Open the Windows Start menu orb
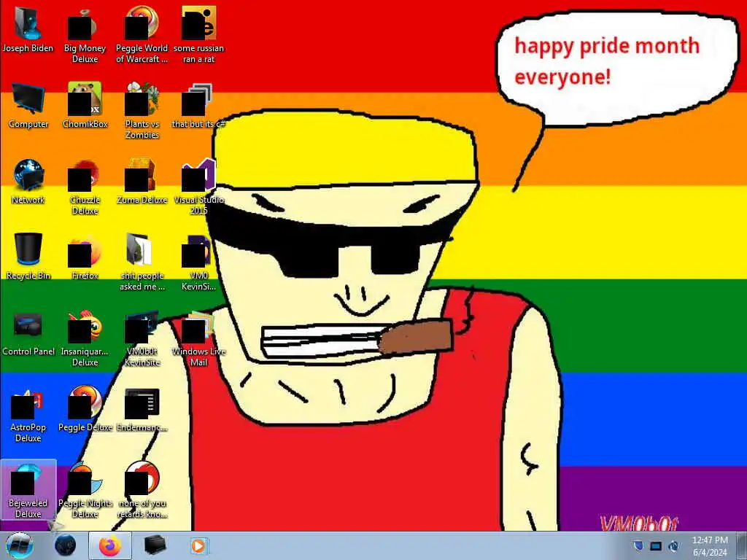 tap(18, 545)
